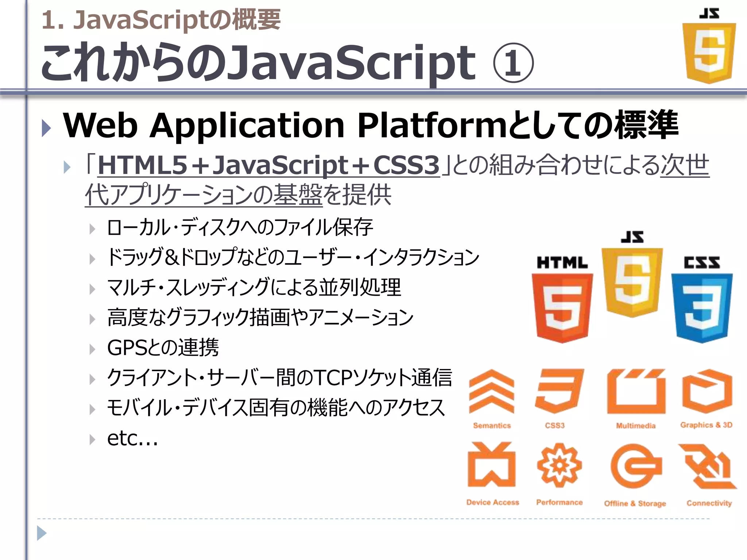
Task: Click the text マルチ・スレッディングによる並列処理
Action: tap(254, 287)
